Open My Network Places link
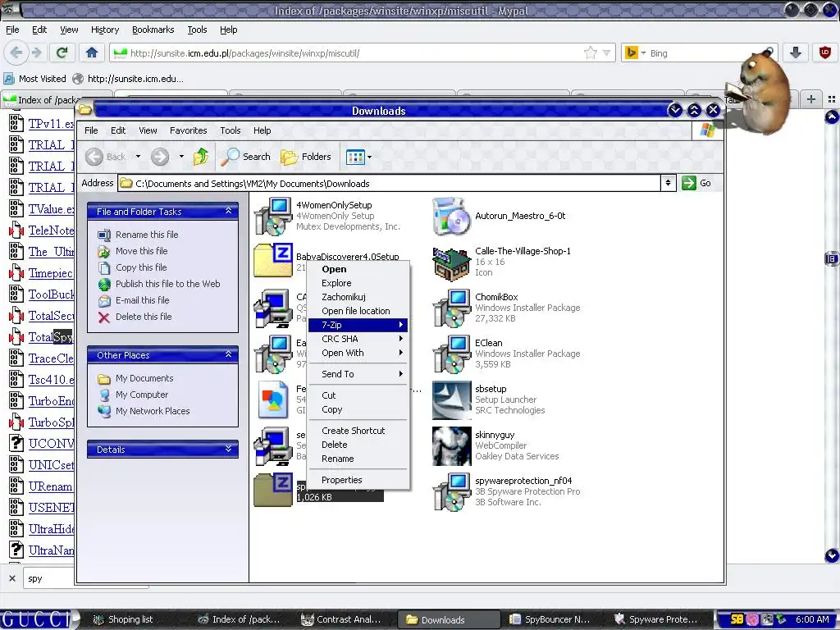840x630 pixels. pyautogui.click(x=153, y=412)
